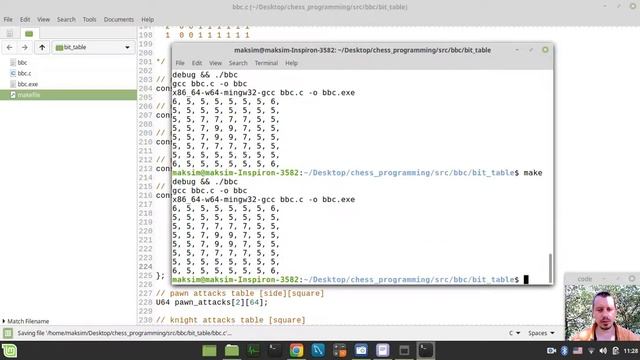The height and width of the screenshot is (360, 640).
Task: Open the Linux Mint start menu
Action: tap(9, 351)
